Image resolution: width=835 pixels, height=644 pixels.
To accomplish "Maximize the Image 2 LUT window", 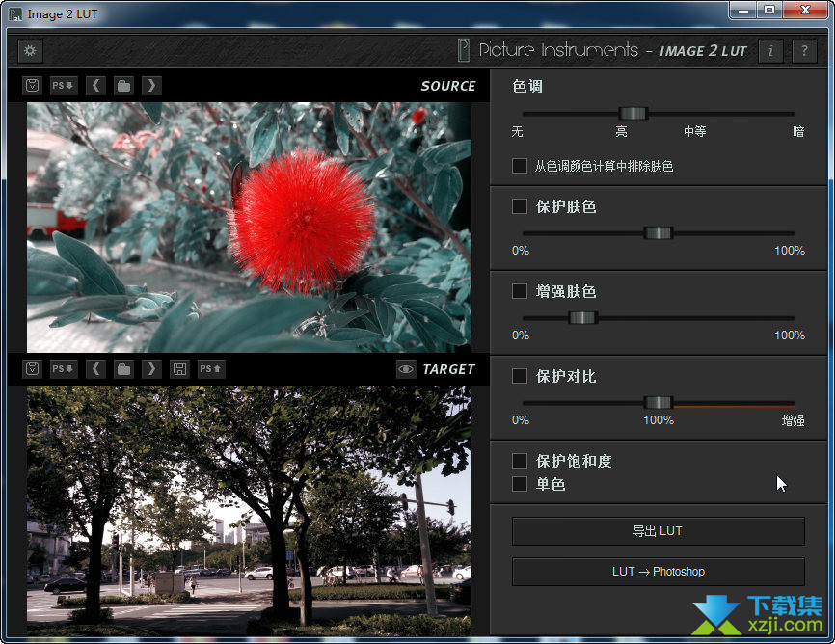I will click(x=769, y=10).
